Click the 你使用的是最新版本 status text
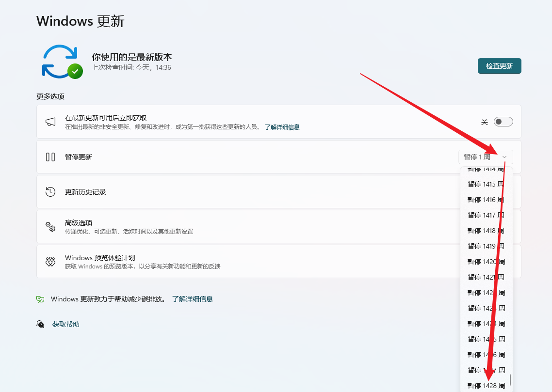Screen dimensions: 552x392 coord(131,57)
